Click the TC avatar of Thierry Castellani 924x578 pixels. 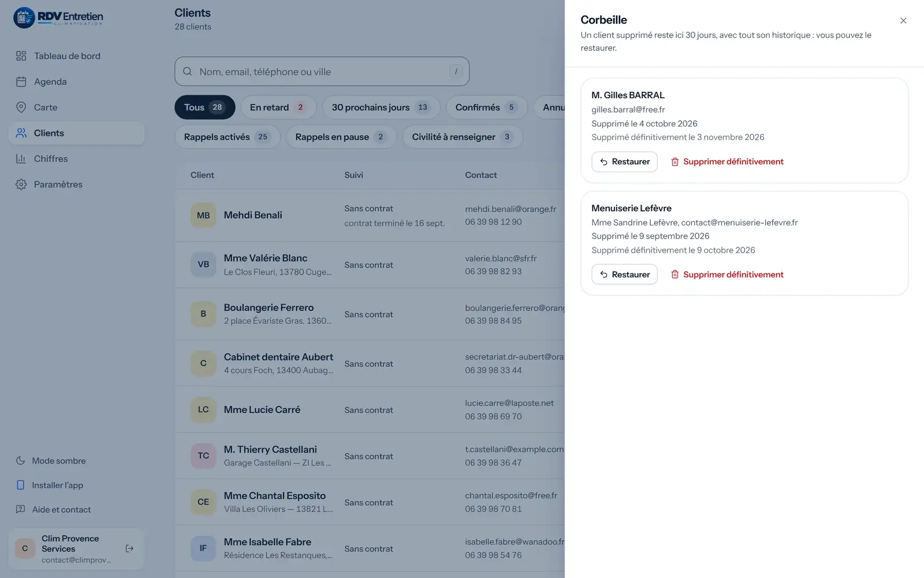click(x=203, y=456)
